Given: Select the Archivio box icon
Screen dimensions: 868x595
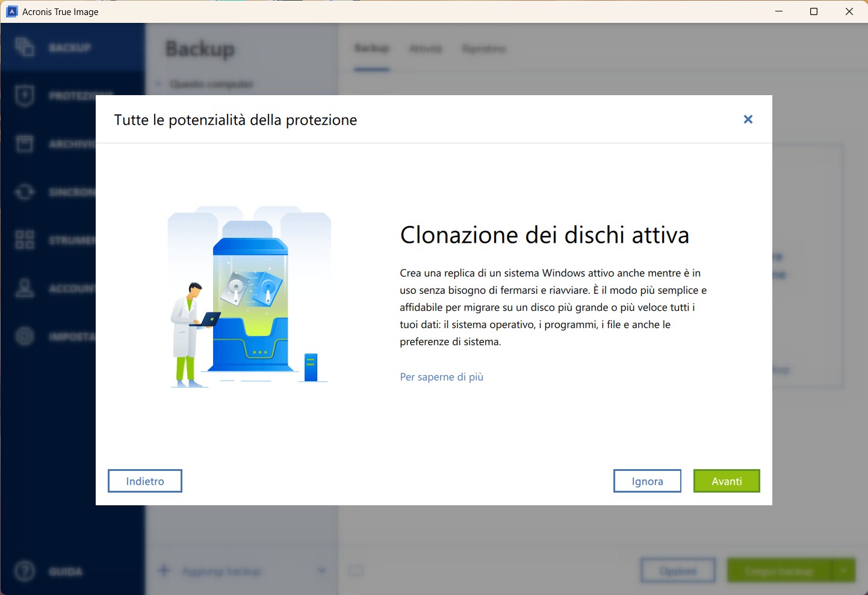Looking at the screenshot, I should point(25,143).
